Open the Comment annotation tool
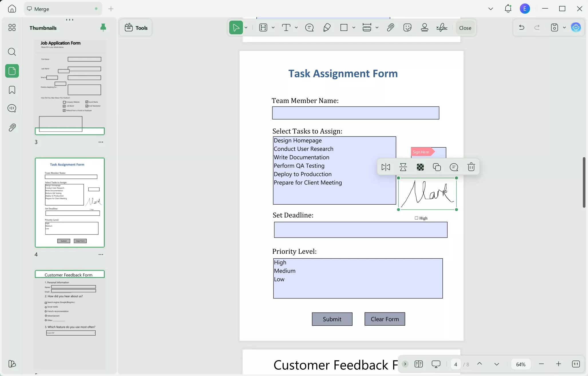Screen dimensions: 588x376 point(309,27)
